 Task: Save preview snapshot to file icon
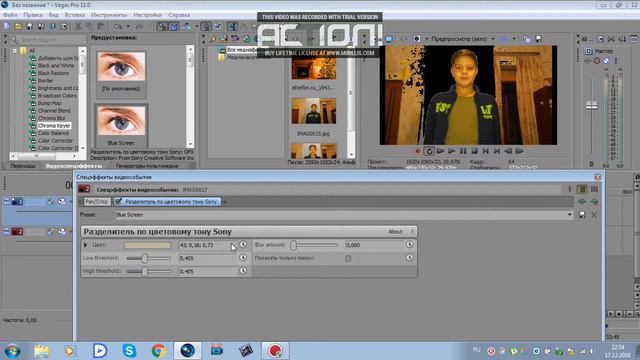[538, 39]
